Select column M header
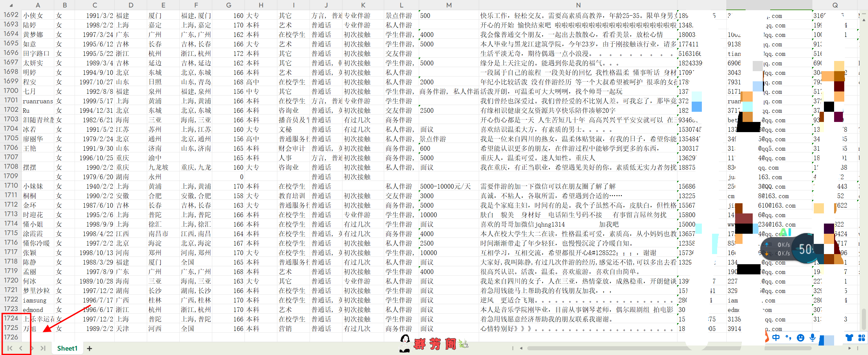868x355 pixels. [449, 5]
